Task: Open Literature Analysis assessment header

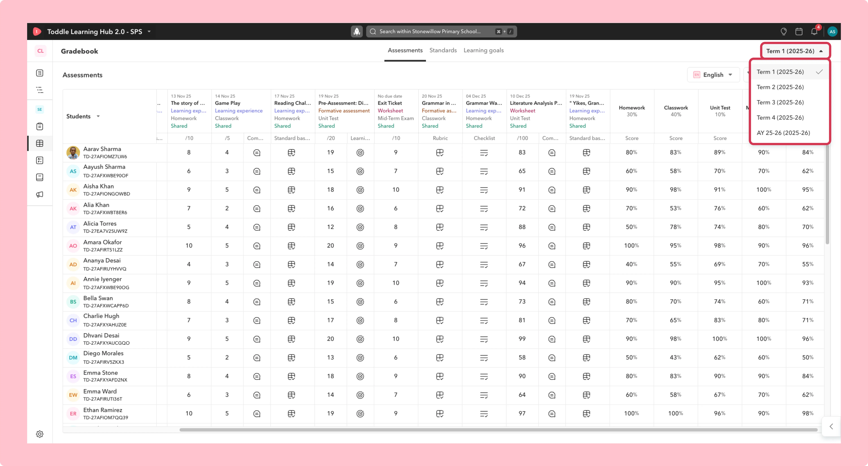Action: pos(536,111)
